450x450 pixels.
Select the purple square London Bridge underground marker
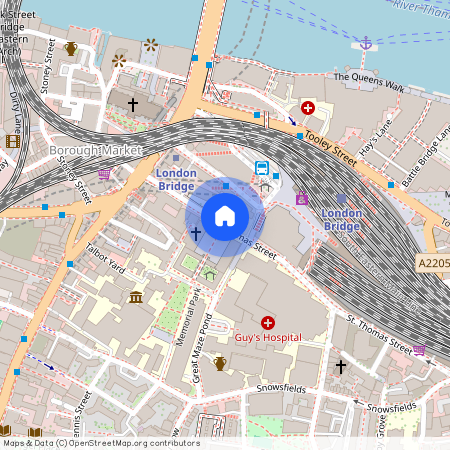[176, 158]
